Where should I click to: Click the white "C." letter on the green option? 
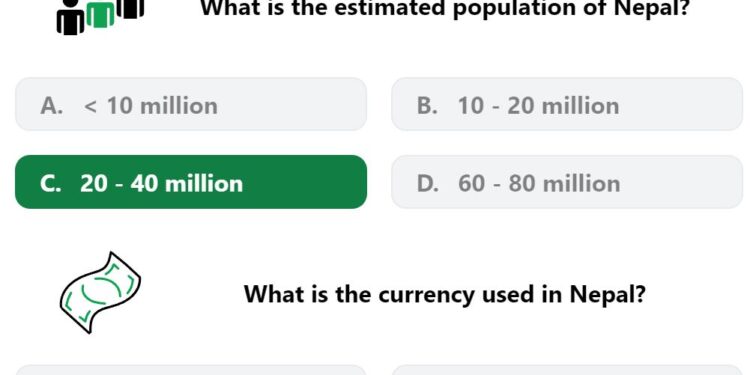click(x=51, y=184)
